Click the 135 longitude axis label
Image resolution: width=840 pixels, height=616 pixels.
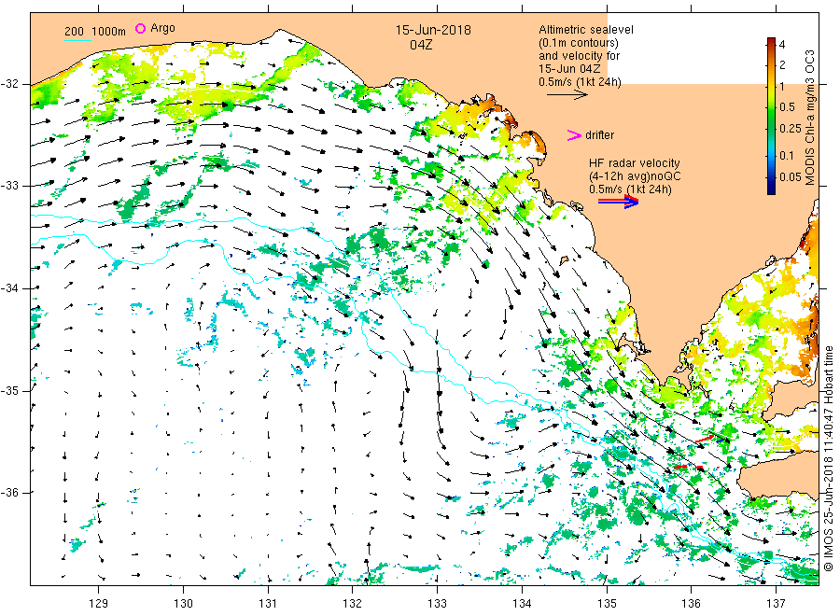[x=607, y=604]
